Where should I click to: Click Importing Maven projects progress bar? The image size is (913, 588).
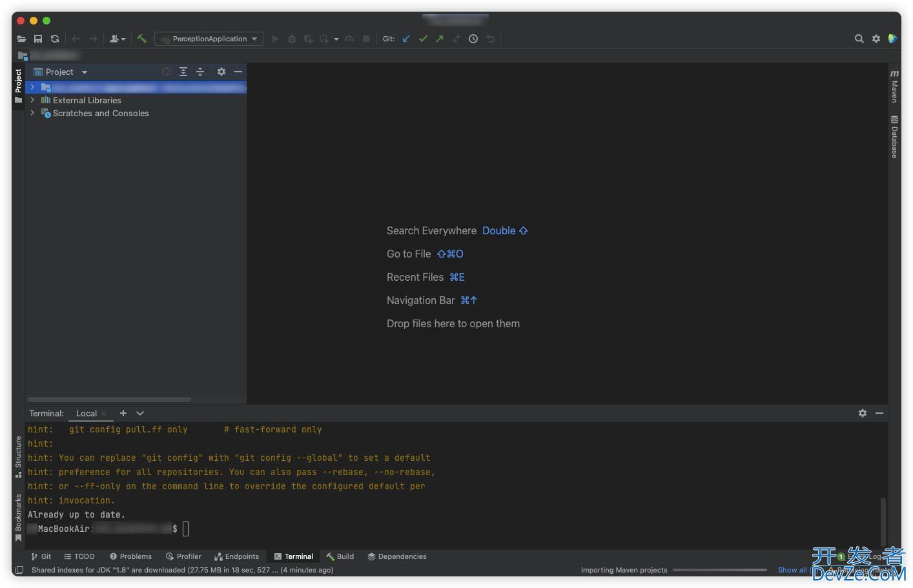click(720, 570)
